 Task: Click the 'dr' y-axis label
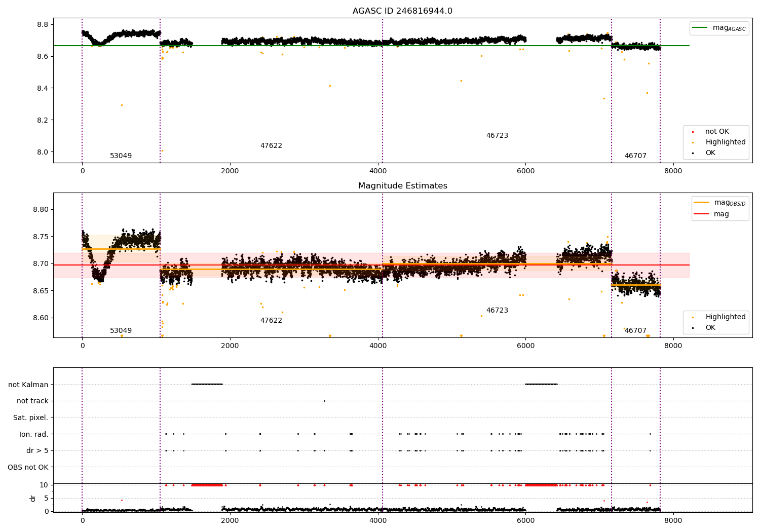pyautogui.click(x=32, y=498)
